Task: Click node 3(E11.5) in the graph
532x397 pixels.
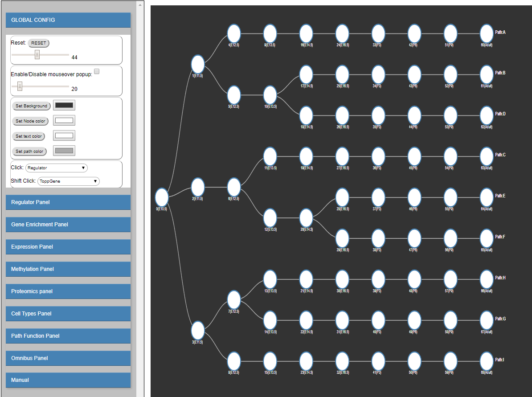Action: coord(198,330)
